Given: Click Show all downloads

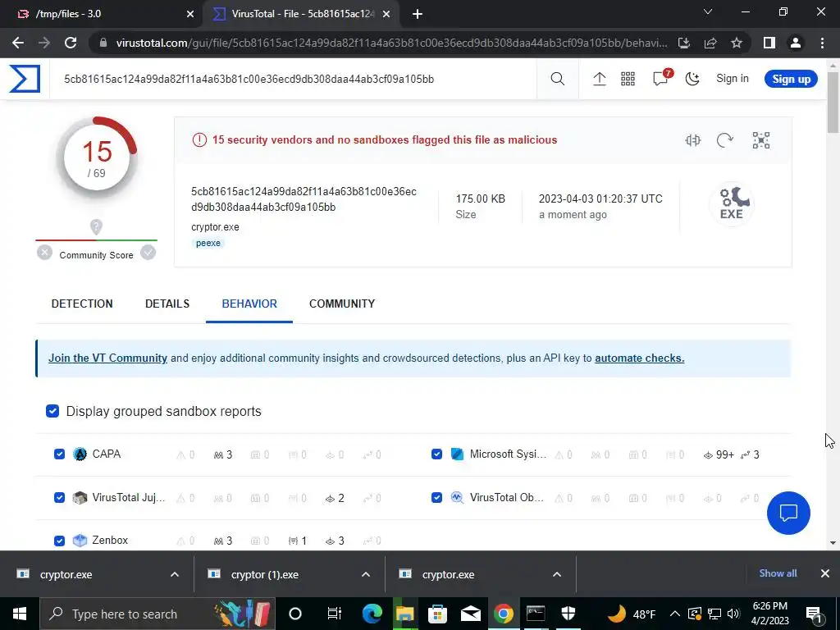Looking at the screenshot, I should [778, 573].
